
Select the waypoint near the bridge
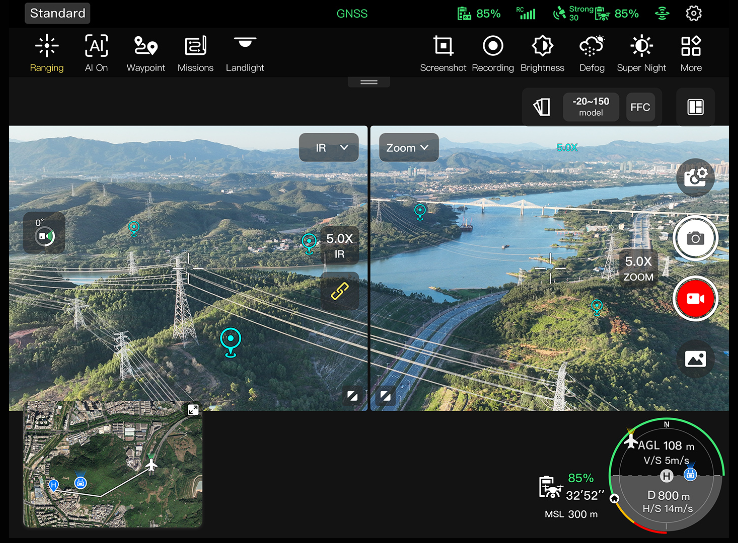click(x=420, y=211)
